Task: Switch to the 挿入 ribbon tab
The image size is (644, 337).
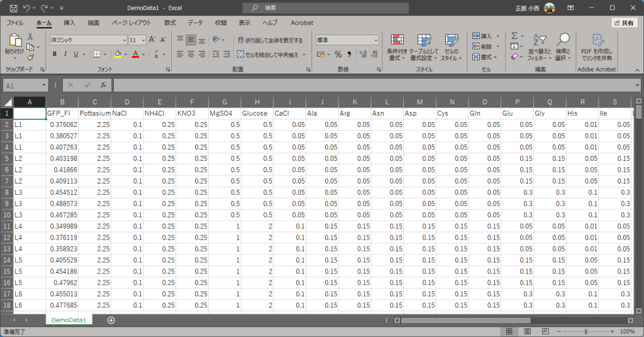Action: tap(69, 23)
